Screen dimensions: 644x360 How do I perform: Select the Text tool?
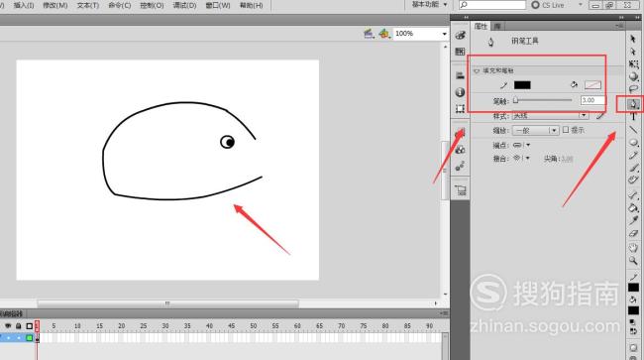pos(633,117)
